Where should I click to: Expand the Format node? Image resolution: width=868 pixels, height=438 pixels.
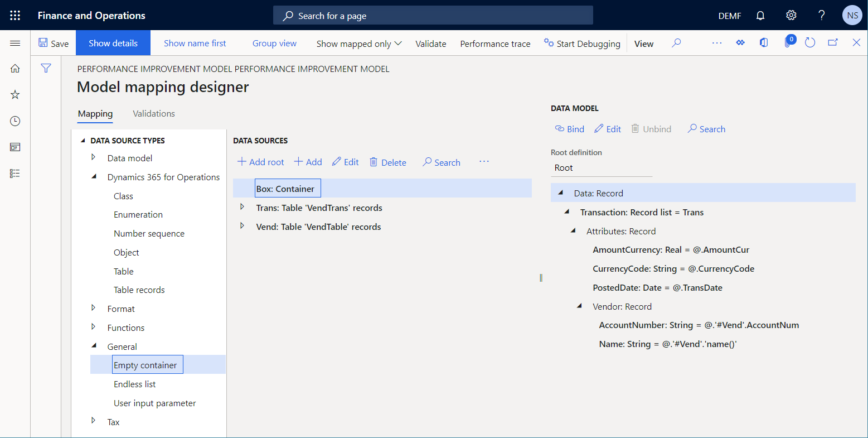pyautogui.click(x=94, y=309)
